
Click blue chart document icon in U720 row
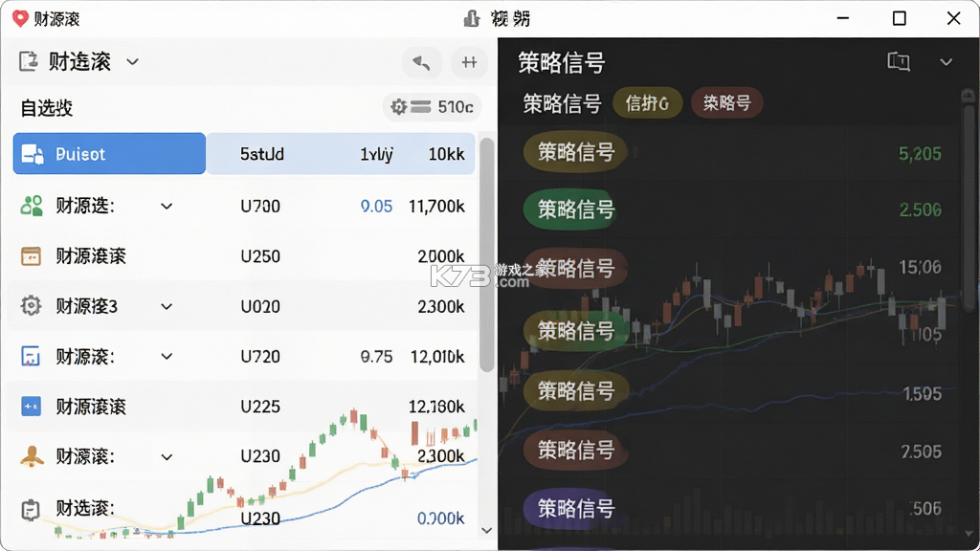(x=31, y=356)
